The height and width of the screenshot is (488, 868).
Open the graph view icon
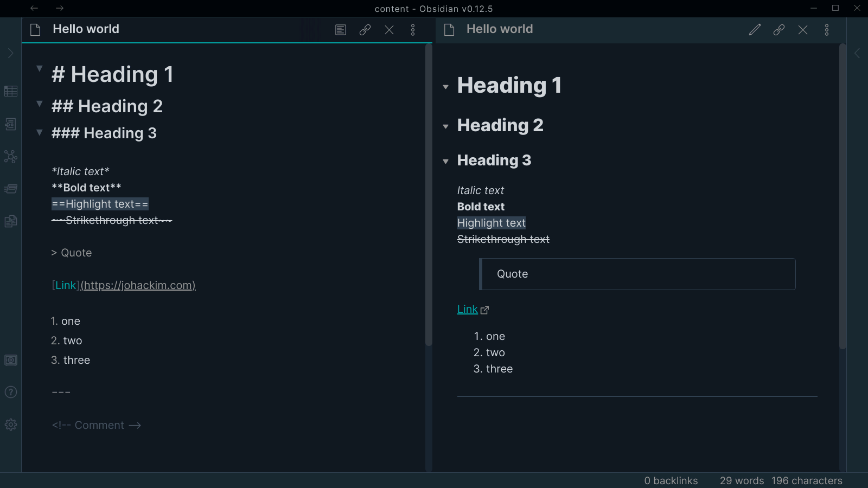coord(11,157)
